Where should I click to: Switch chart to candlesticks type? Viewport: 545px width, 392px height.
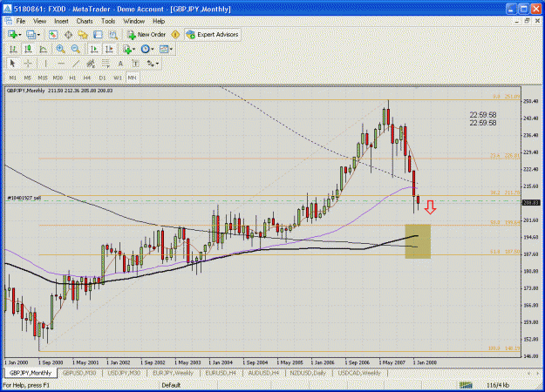pos(28,49)
